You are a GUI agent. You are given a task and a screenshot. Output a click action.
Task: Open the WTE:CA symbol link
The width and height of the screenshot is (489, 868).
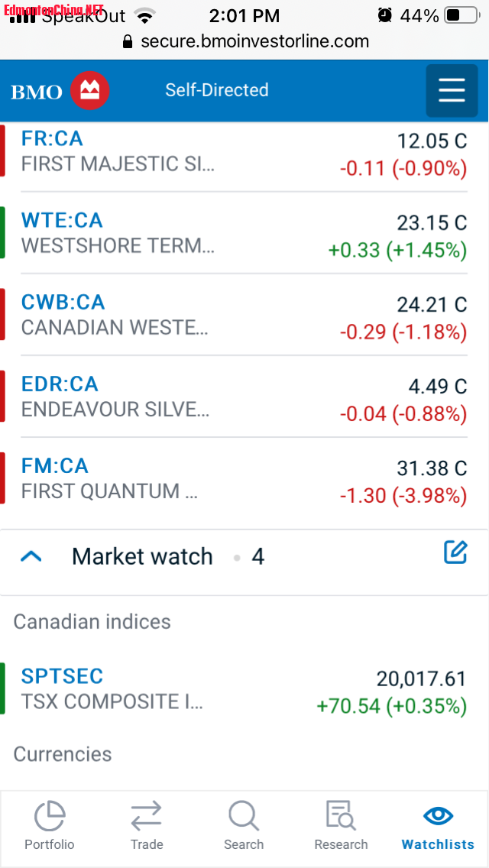[62, 220]
